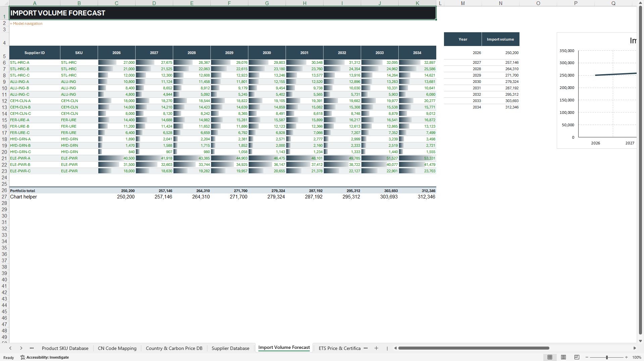Zoom in with plus button
Screen dimensions: 644x361
[626, 357]
